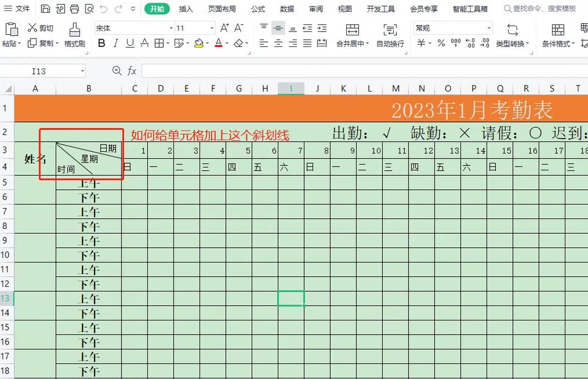Open the Name Box dropdown arrow
This screenshot has width=588, height=379.
click(x=82, y=71)
